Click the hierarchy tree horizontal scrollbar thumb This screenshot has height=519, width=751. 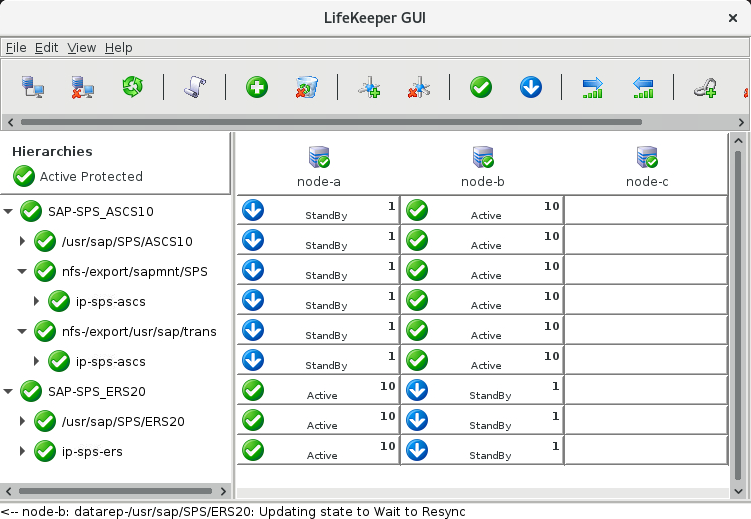coord(115,491)
